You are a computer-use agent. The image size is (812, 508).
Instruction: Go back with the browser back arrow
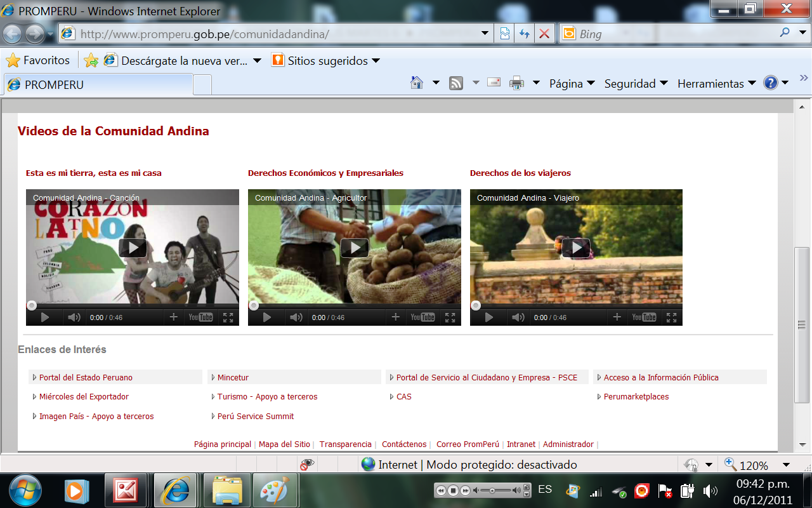click(x=12, y=34)
